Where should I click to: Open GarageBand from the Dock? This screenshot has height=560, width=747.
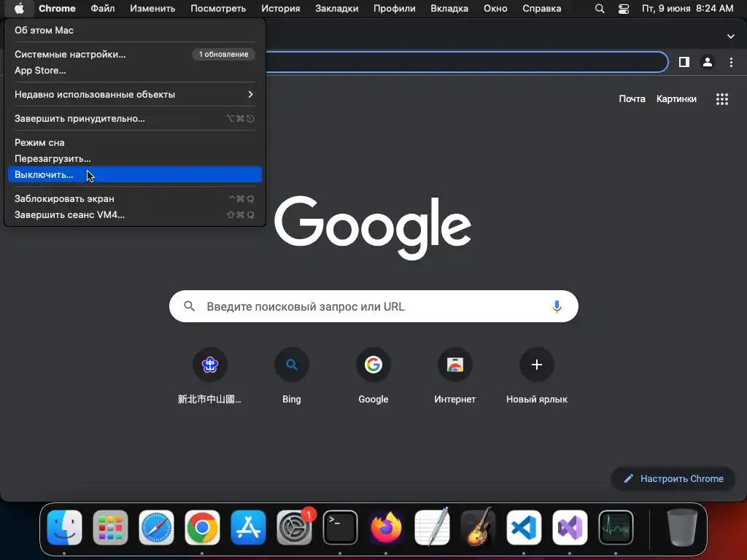(x=478, y=528)
